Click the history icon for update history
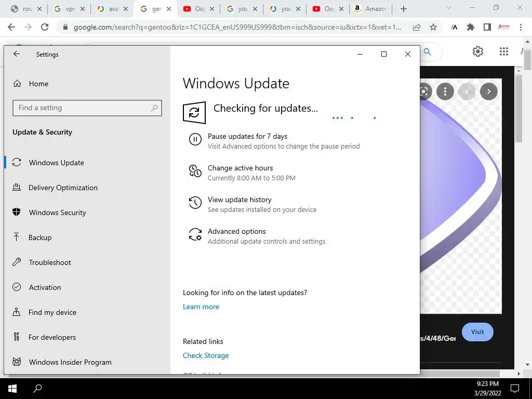This screenshot has height=399, width=532. coord(195,203)
